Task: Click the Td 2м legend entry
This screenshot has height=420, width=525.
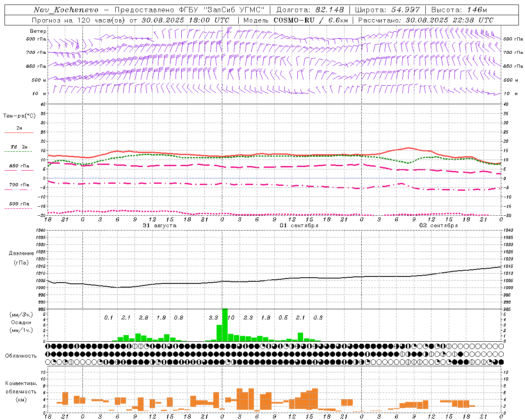Action: click(19, 147)
